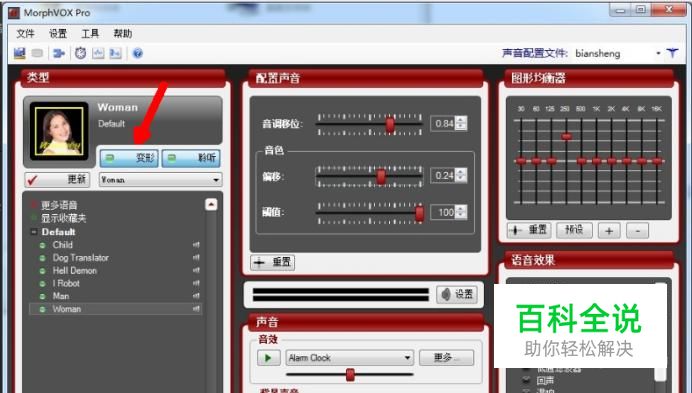Screen dimensions: 692x393
Task: Click the 阈值 strength slider handle
Action: (x=419, y=213)
